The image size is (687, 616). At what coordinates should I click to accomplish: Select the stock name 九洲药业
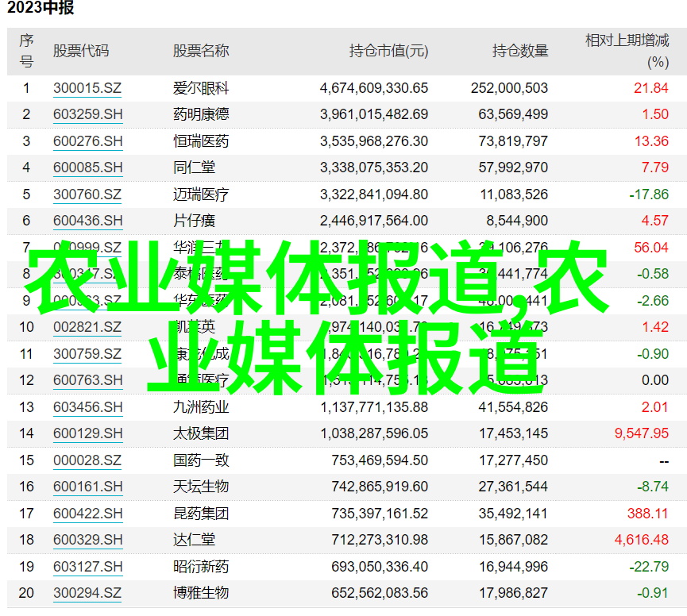(201, 407)
